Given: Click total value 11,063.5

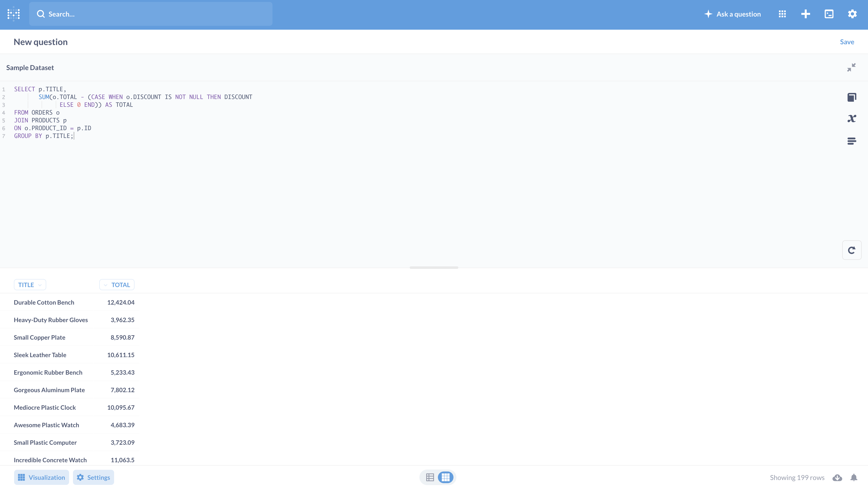Looking at the screenshot, I should tap(122, 460).
